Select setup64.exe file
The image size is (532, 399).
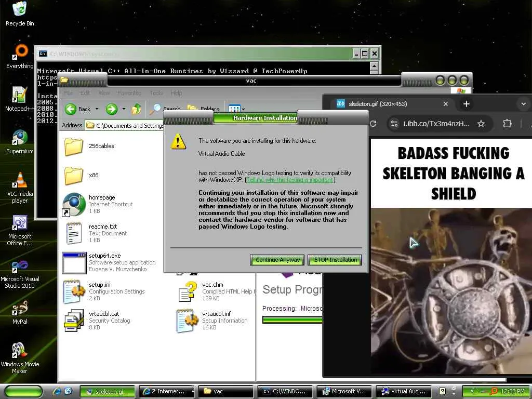[x=109, y=262]
